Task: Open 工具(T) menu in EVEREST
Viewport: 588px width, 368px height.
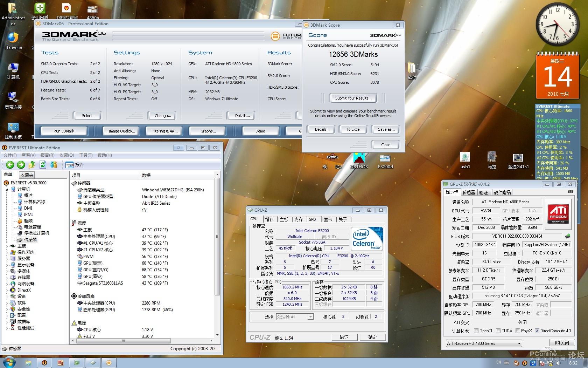Action: coord(86,155)
